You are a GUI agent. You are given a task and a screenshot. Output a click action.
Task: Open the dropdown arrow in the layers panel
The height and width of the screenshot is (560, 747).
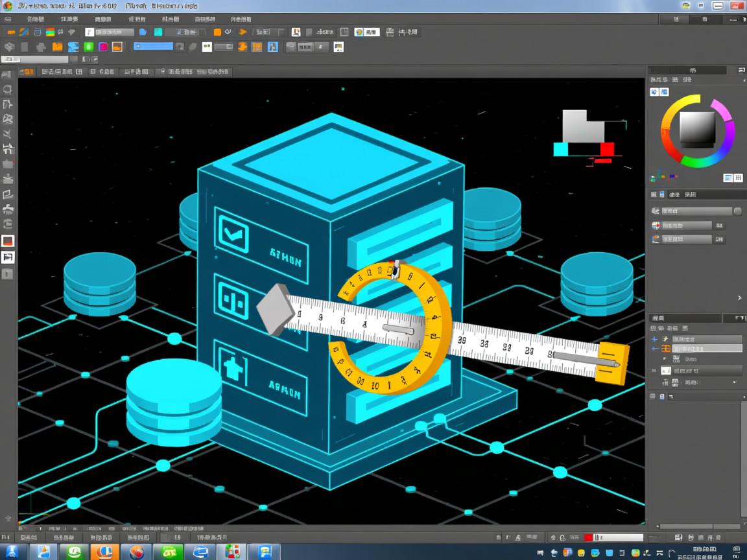735,383
